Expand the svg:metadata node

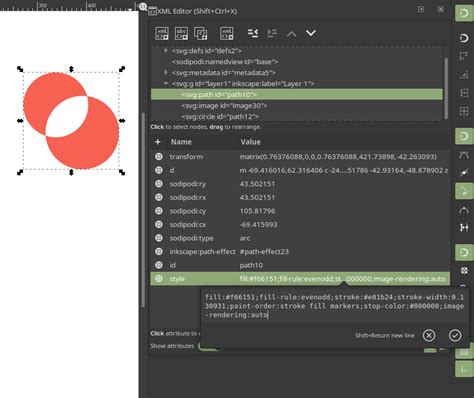166,72
